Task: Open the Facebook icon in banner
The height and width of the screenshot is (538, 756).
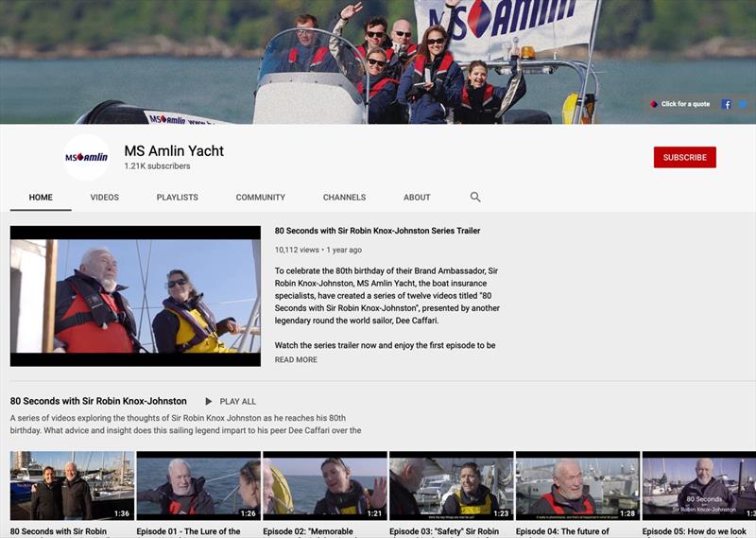Action: pos(726,104)
